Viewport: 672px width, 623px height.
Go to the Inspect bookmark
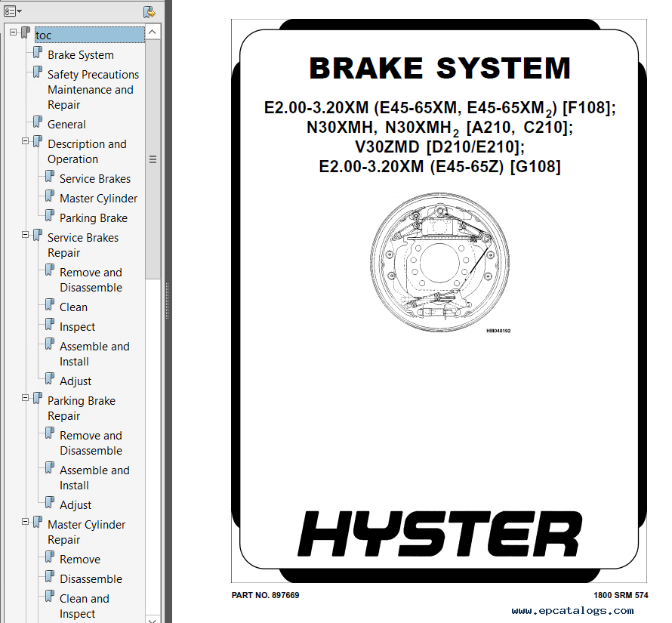[77, 327]
